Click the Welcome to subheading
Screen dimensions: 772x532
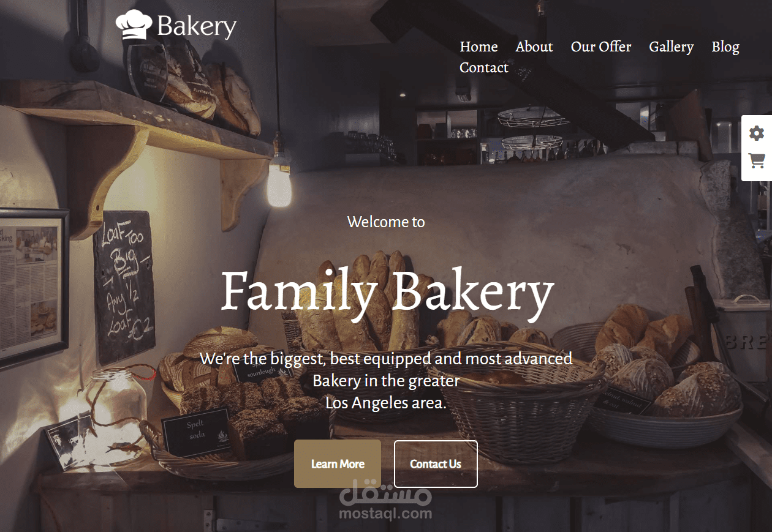[386, 222]
